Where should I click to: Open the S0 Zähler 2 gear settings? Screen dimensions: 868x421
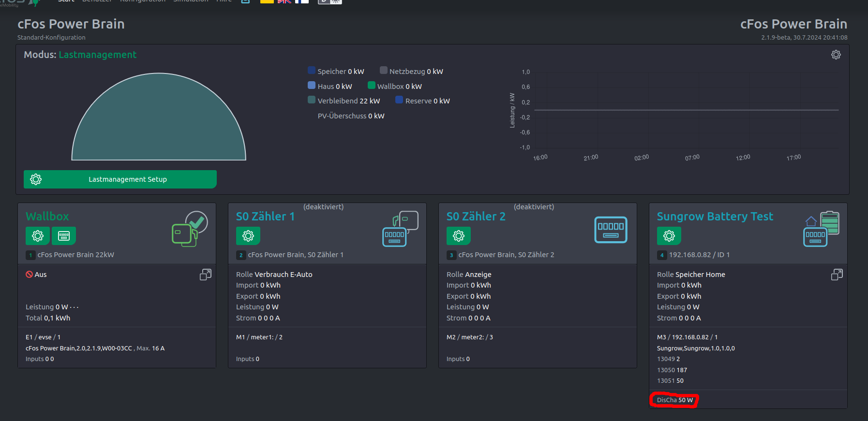coord(459,236)
